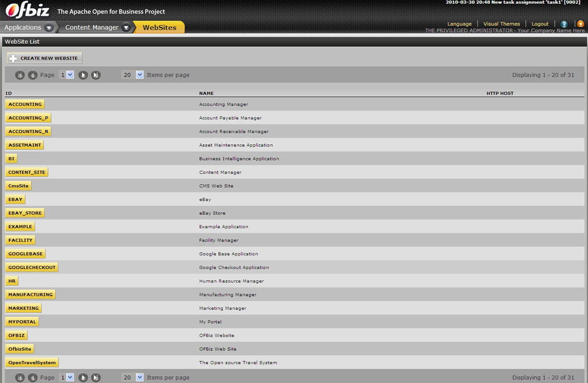This screenshot has height=383, width=588.
Task: Open the ASSETMAINT website ID
Action: (x=25, y=145)
